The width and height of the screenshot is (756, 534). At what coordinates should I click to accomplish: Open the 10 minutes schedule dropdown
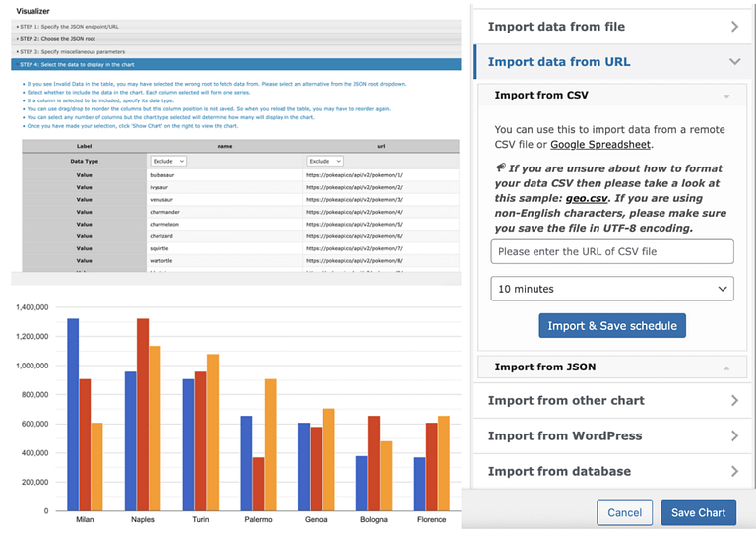[x=612, y=289]
